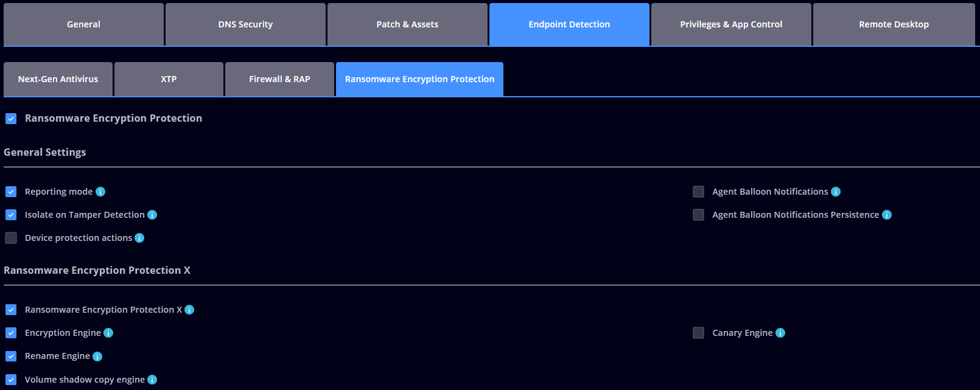Uncheck Ransomware Encryption Protection X checkbox
This screenshot has height=390, width=980.
pos(11,310)
